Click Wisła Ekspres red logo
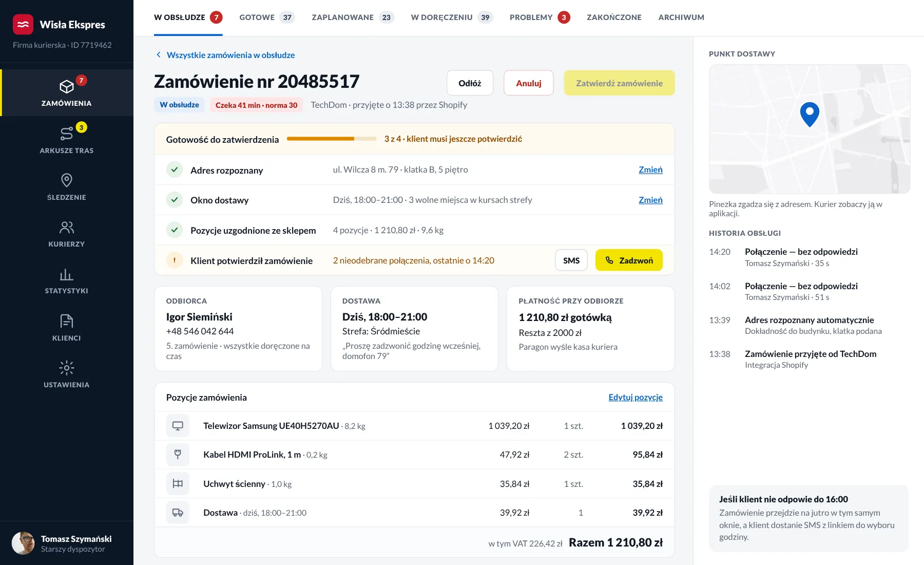924x565 pixels. (23, 24)
